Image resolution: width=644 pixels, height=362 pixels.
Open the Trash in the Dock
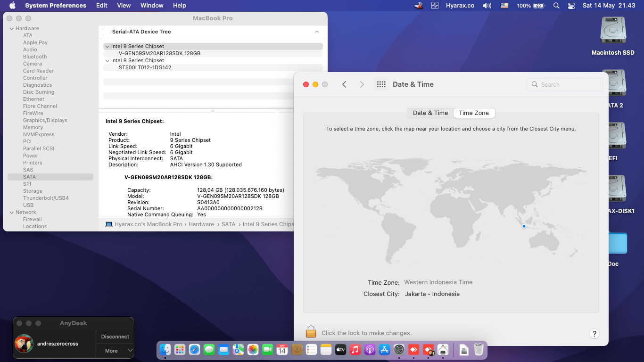click(x=479, y=349)
